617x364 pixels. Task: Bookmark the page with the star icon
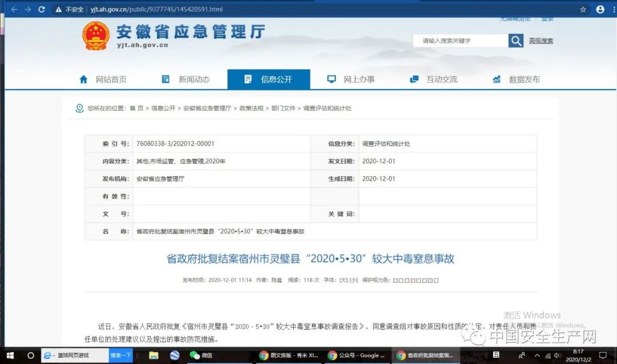[582, 9]
